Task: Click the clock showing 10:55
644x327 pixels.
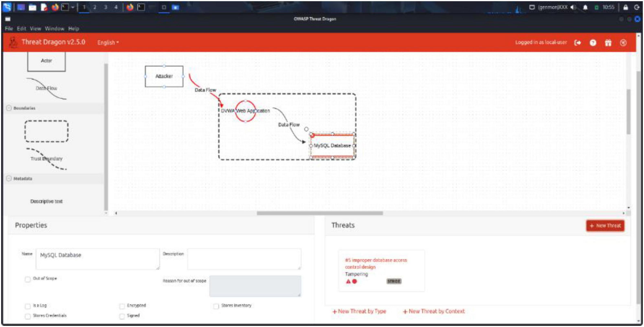Action: tap(608, 7)
